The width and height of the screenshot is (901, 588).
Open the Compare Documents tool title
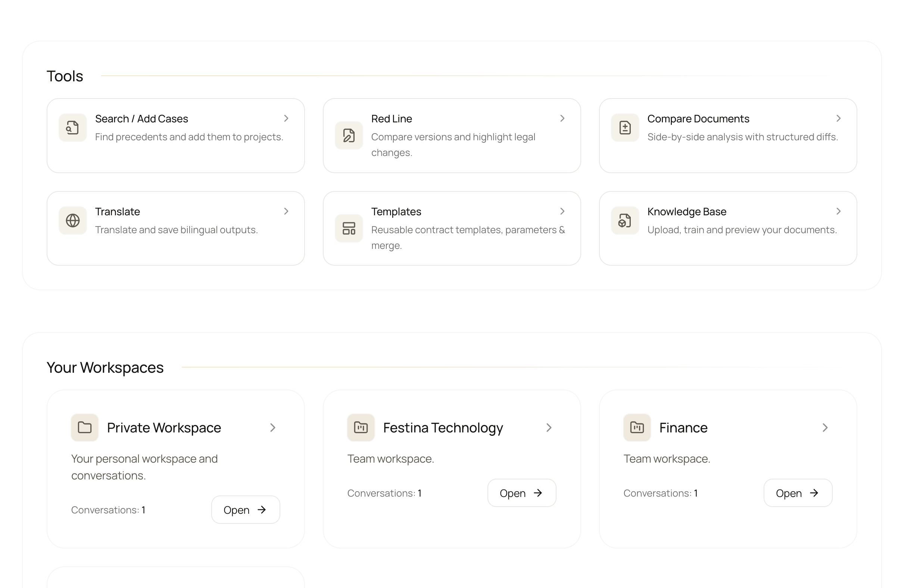coord(698,119)
